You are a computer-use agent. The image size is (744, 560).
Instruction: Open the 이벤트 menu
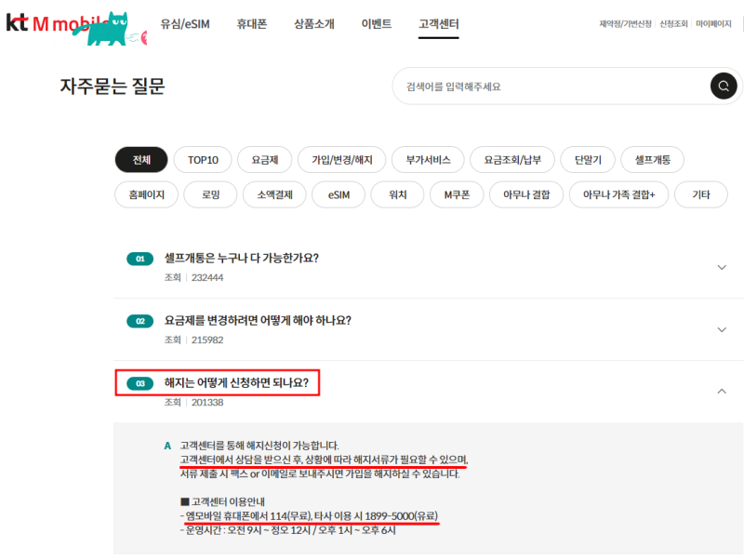pyautogui.click(x=377, y=24)
